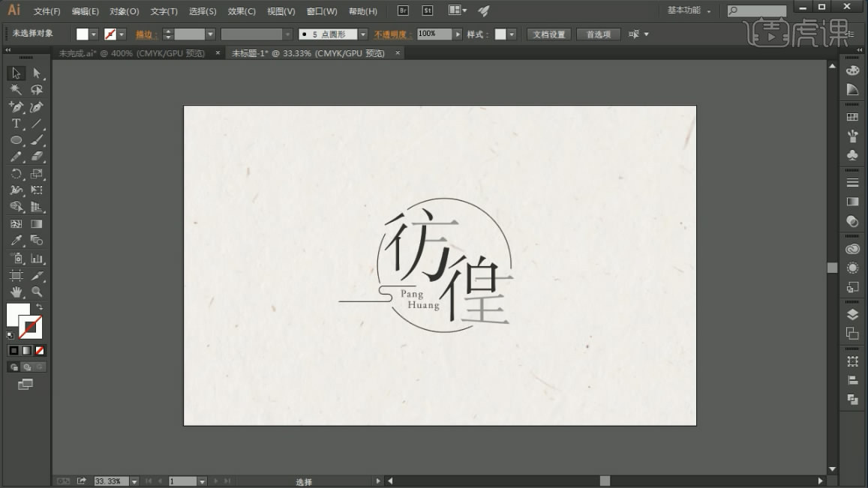Select the Zoom tool
The image size is (868, 488).
[x=37, y=292]
